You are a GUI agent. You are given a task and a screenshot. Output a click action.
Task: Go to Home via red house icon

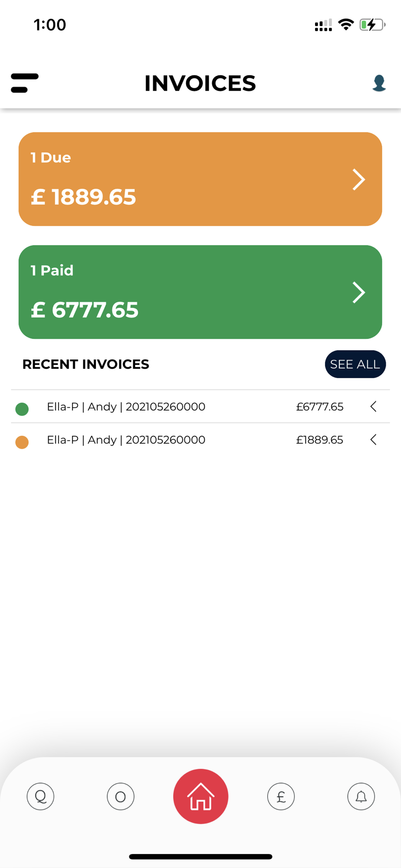pos(200,796)
